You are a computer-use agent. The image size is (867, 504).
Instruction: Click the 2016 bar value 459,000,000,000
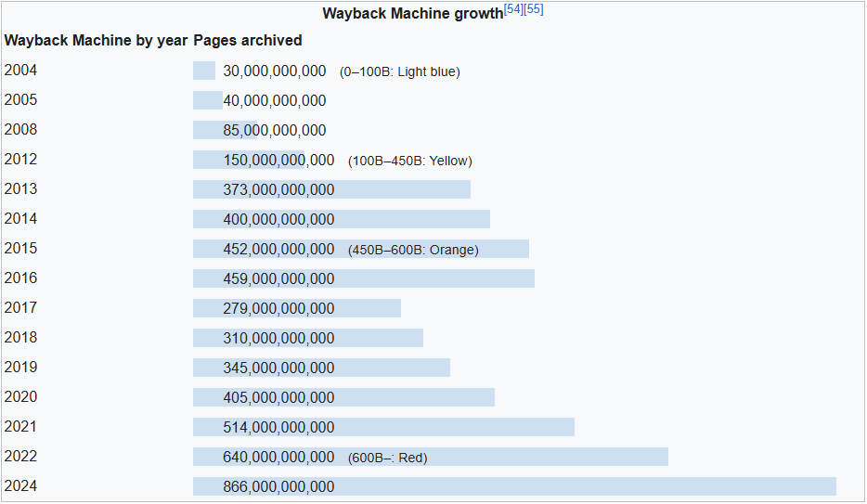[278, 278]
